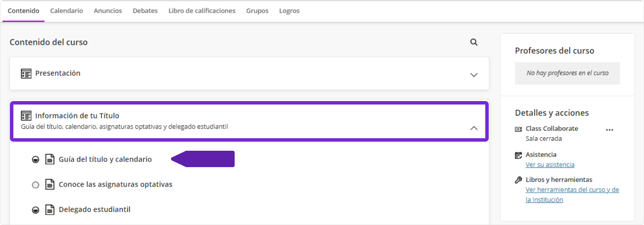Switch to the Calendario tab

(x=66, y=11)
